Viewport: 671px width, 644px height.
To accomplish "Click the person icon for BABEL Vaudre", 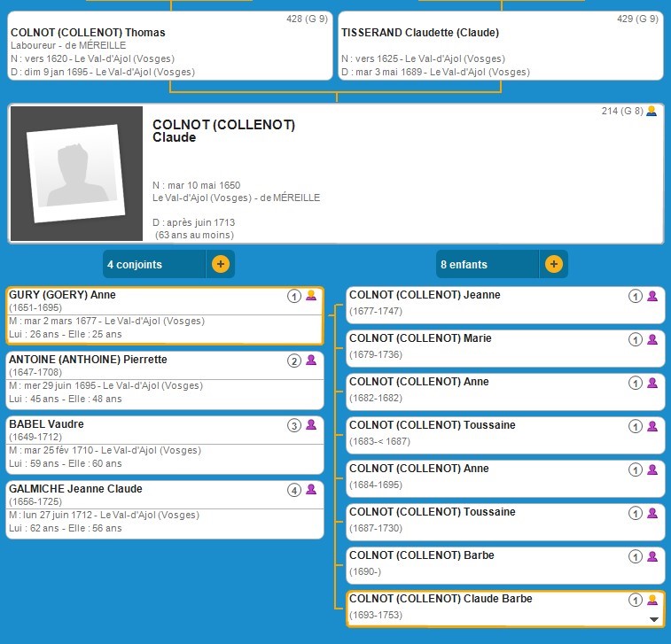I will coord(311,425).
